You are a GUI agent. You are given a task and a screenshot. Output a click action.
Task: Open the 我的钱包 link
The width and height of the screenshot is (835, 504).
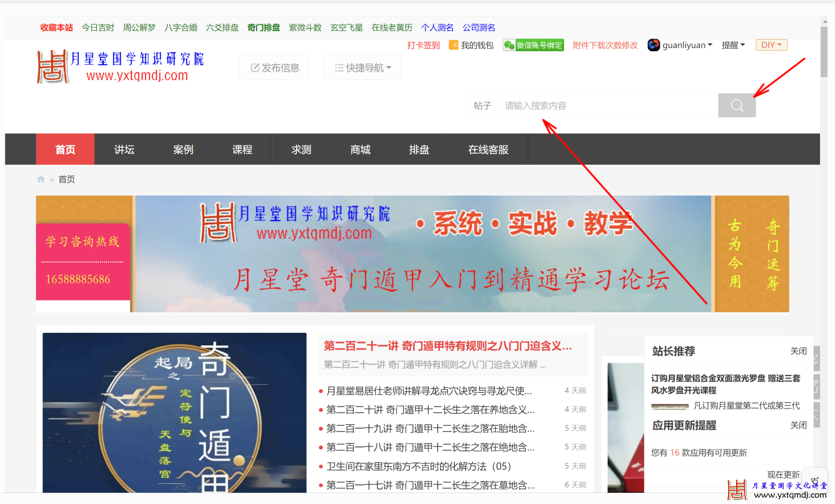(477, 45)
